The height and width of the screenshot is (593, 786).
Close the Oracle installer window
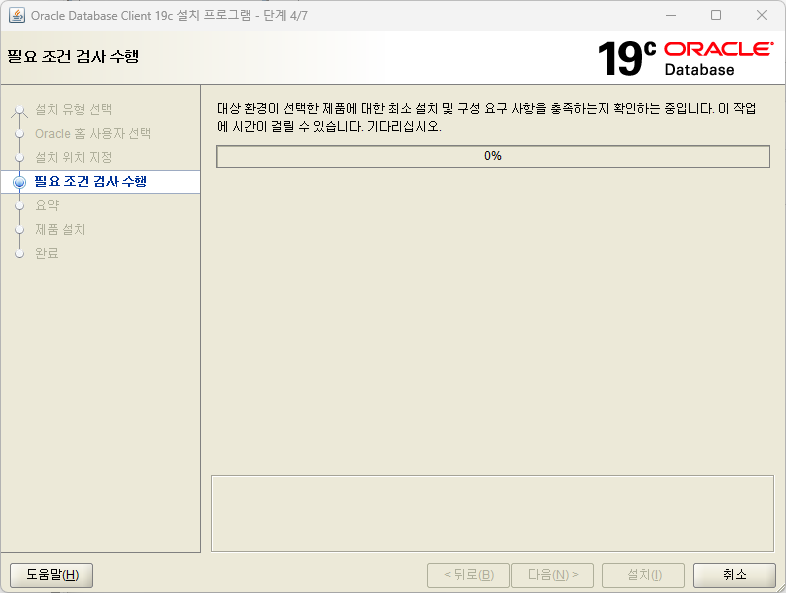762,15
